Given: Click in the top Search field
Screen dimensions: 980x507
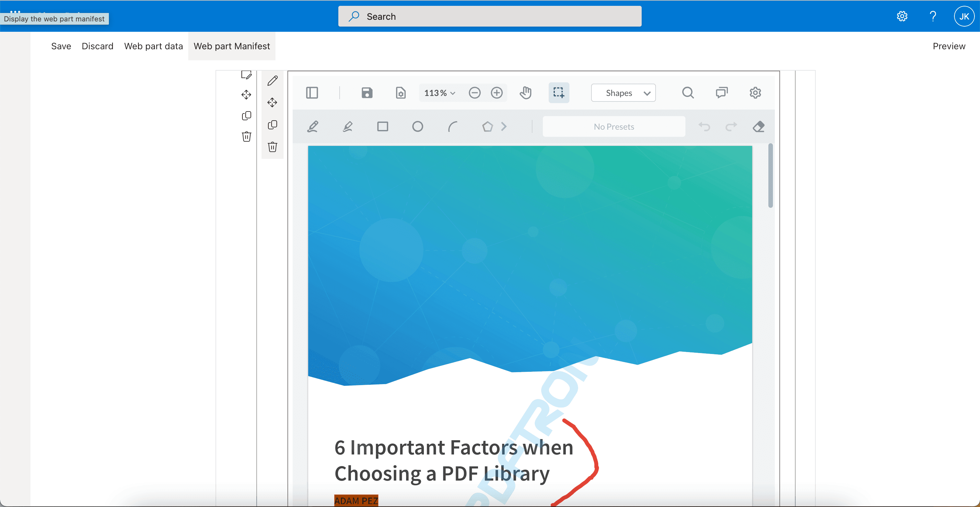Looking at the screenshot, I should click(x=490, y=16).
